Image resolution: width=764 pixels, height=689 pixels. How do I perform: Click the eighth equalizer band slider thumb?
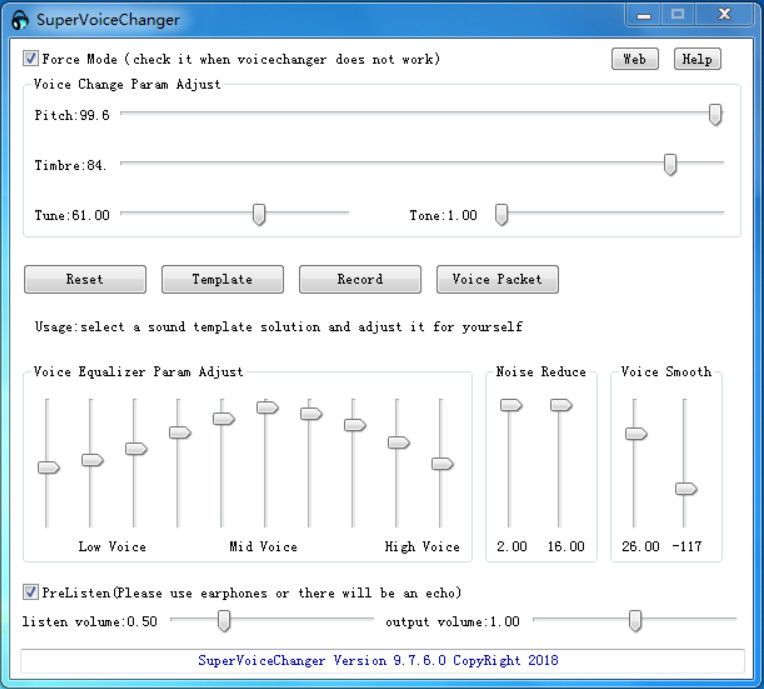[355, 425]
